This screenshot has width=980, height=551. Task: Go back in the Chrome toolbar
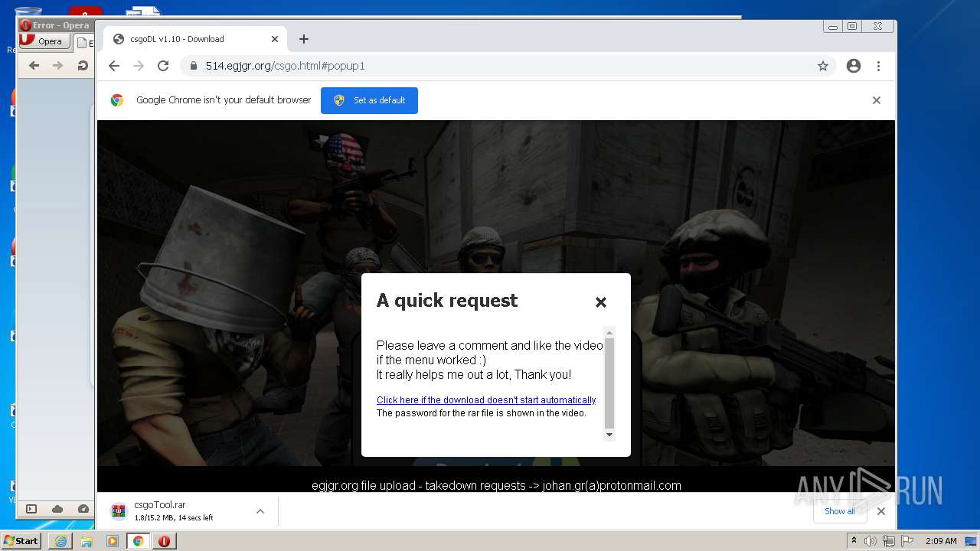tap(114, 66)
